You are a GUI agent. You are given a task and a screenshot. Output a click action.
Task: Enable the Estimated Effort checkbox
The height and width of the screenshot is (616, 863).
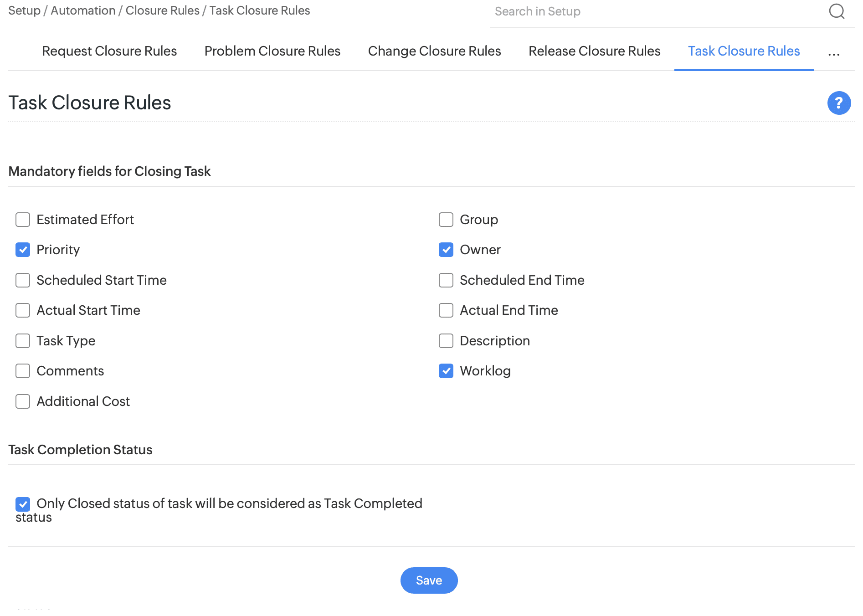(x=23, y=220)
